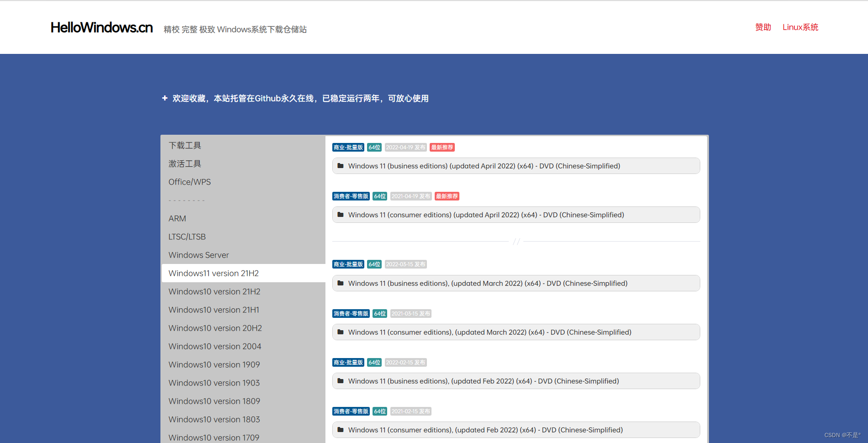The width and height of the screenshot is (868, 443).
Task: Select 下载工具 in the sidebar
Action: (x=243, y=145)
